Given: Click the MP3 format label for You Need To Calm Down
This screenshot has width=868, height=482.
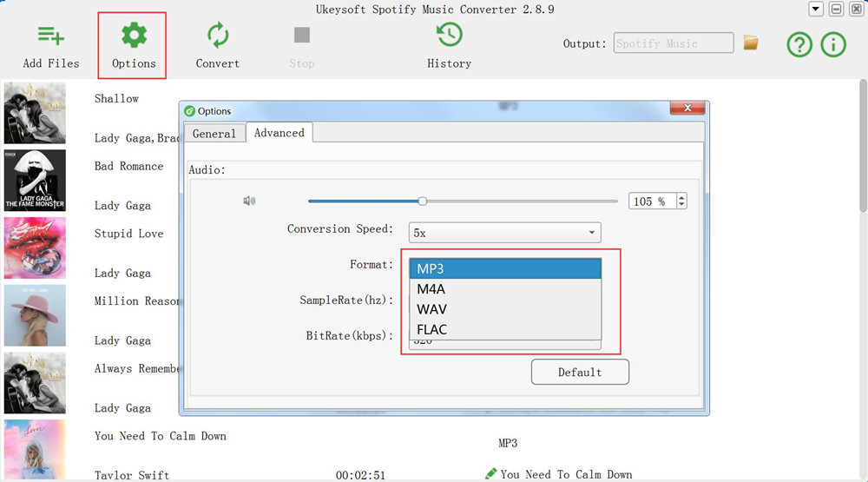Looking at the screenshot, I should click(x=508, y=443).
